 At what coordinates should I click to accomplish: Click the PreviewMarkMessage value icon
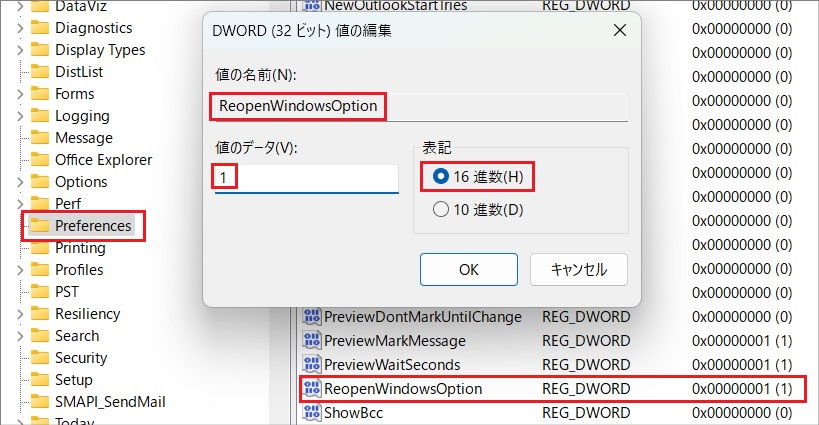coord(311,340)
